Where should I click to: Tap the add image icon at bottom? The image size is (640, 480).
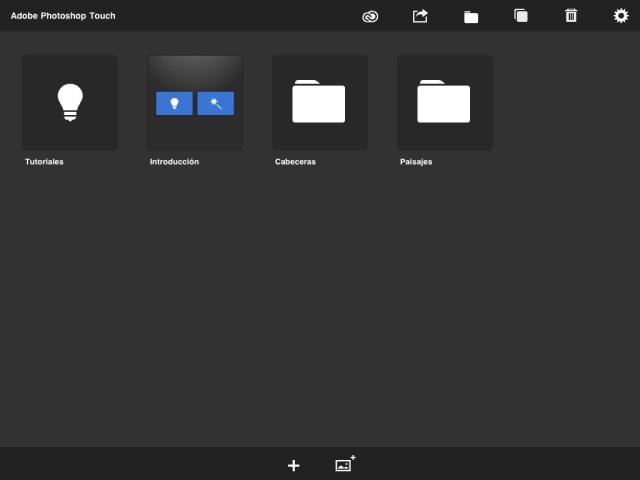345,464
